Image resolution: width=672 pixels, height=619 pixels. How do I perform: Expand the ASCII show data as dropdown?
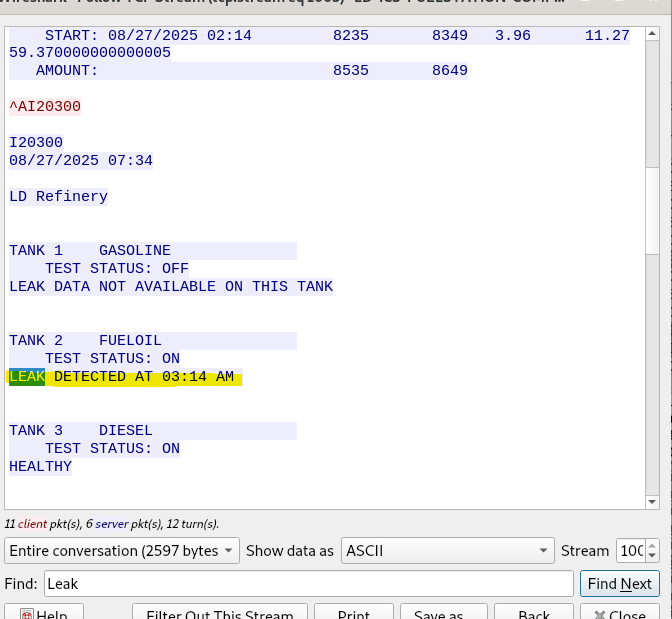coord(446,550)
